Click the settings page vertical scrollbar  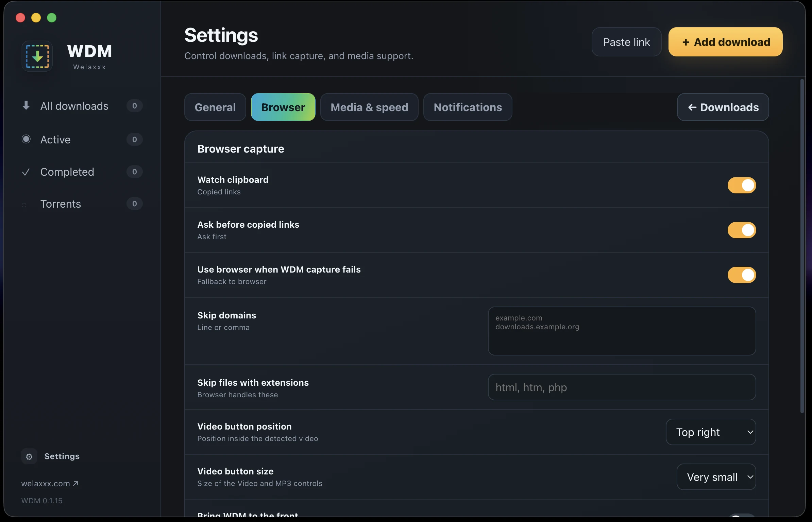(802, 246)
